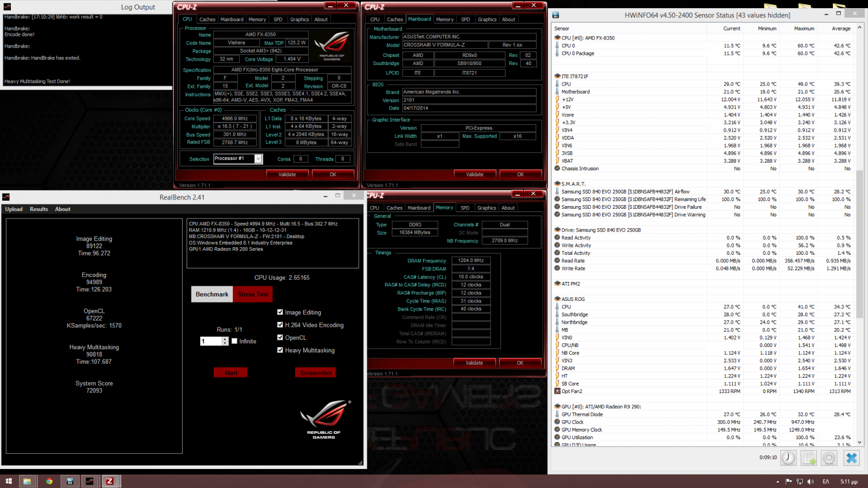This screenshot has height=488, width=868.
Task: Click the EL language indicator
Action: click(826, 481)
